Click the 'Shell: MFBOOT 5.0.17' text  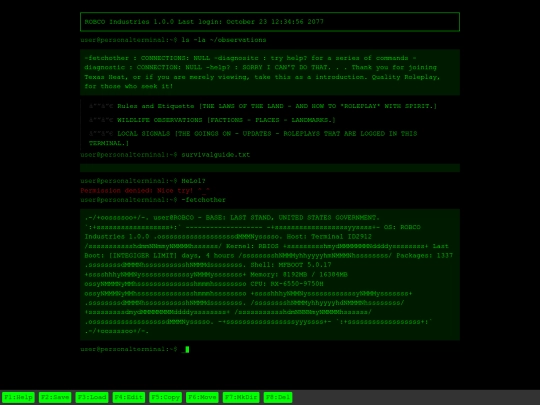point(291,265)
